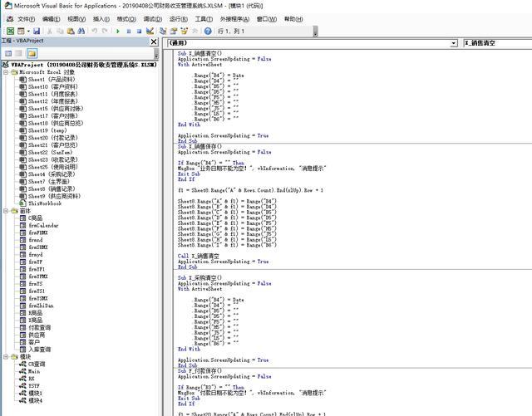Click the View Code icon in project panel
This screenshot has height=416, width=532.
(7, 52)
